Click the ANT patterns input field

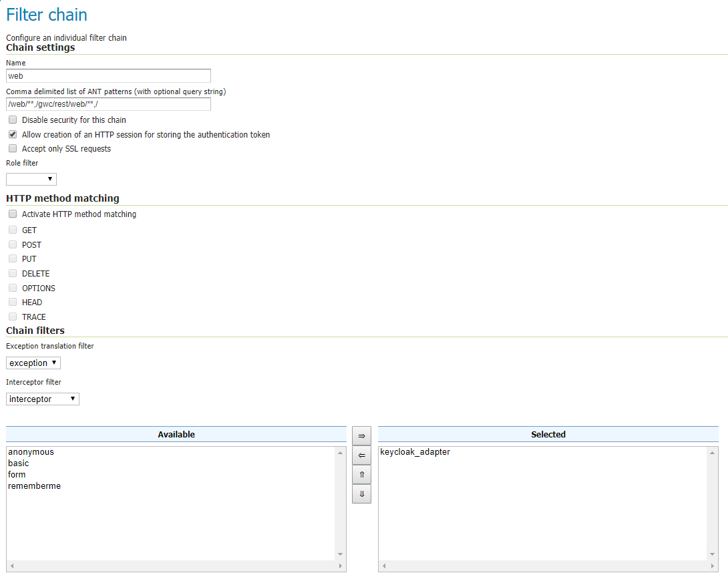point(108,104)
